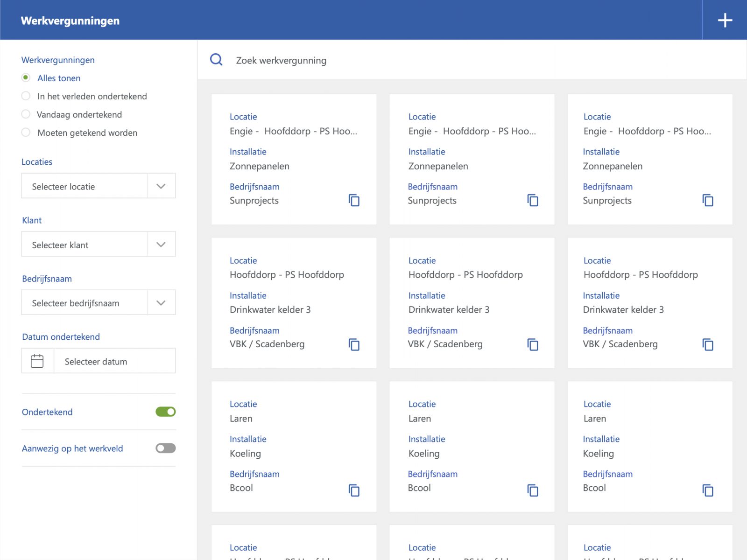Select the Vandaag ondertekend option

tap(26, 114)
